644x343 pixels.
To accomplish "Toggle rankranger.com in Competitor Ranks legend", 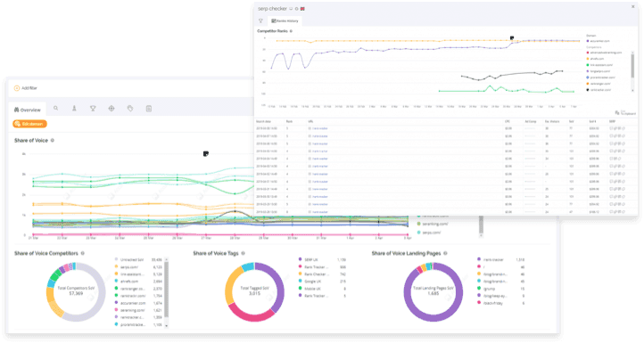I will pyautogui.click(x=599, y=84).
